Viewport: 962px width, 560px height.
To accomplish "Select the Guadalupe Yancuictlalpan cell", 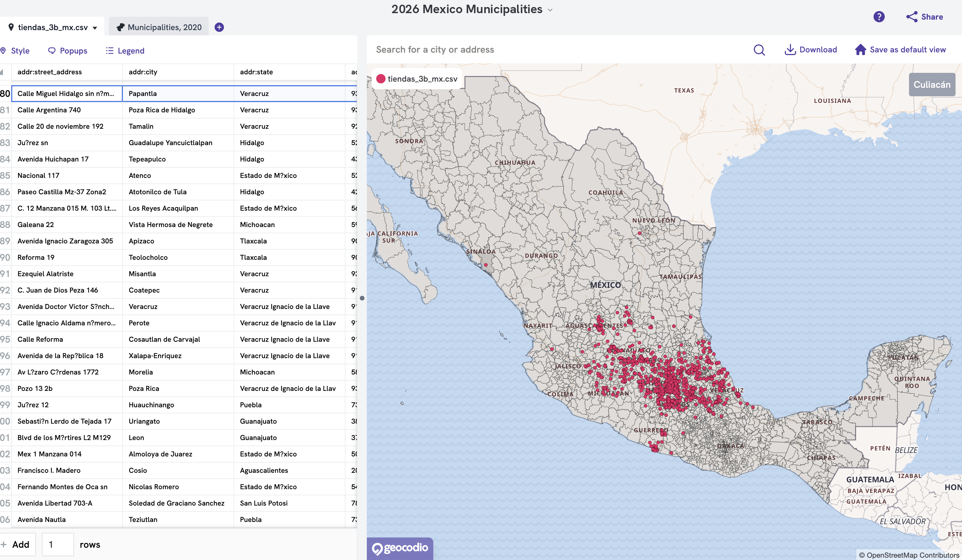I will click(x=178, y=143).
